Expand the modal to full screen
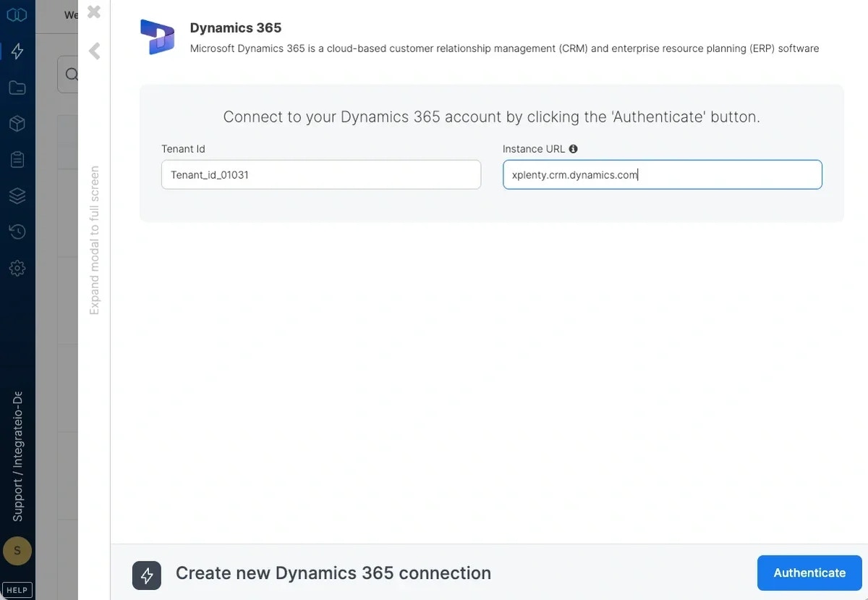868x600 pixels. point(94,239)
